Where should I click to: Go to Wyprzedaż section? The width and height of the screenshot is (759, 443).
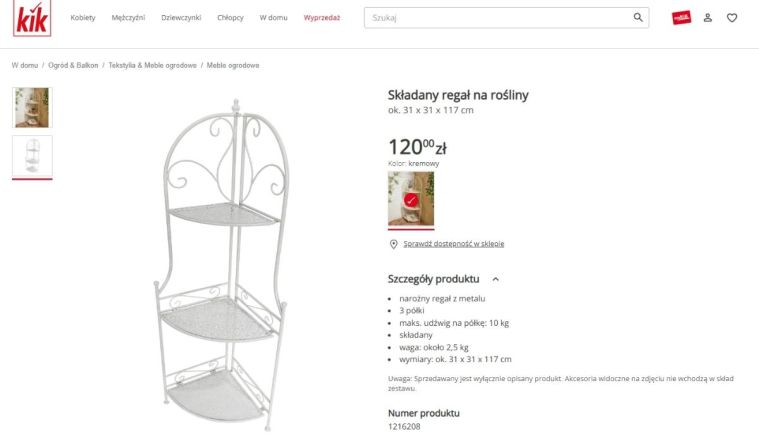[x=322, y=18]
